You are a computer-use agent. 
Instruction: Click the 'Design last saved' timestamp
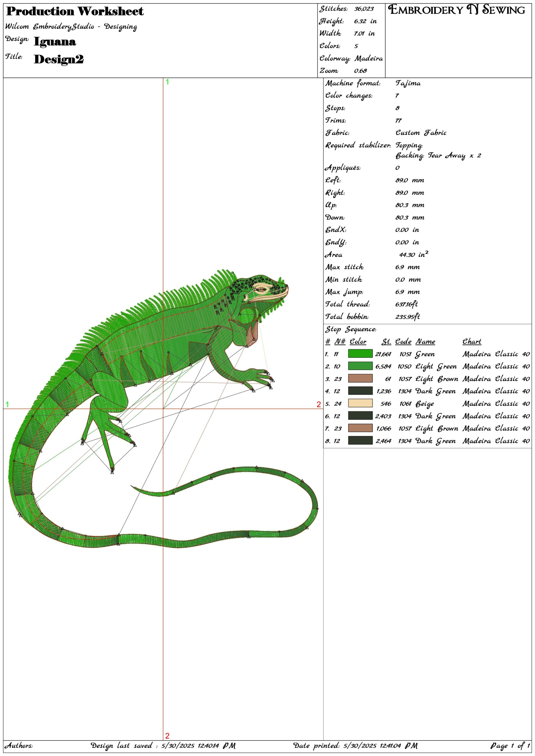pos(163,745)
